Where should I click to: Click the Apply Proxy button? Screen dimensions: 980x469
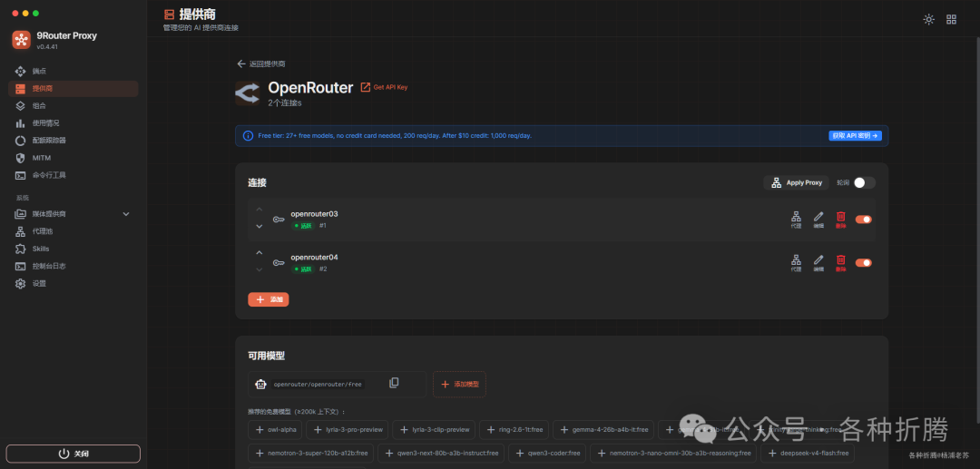[x=797, y=182]
